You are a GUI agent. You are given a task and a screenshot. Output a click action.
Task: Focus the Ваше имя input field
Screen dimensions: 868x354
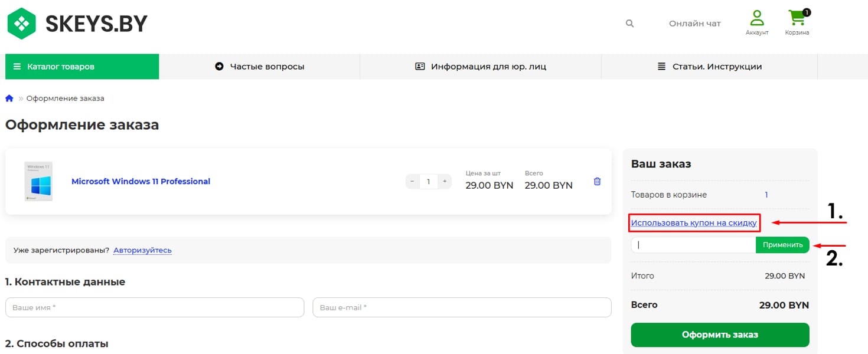155,307
